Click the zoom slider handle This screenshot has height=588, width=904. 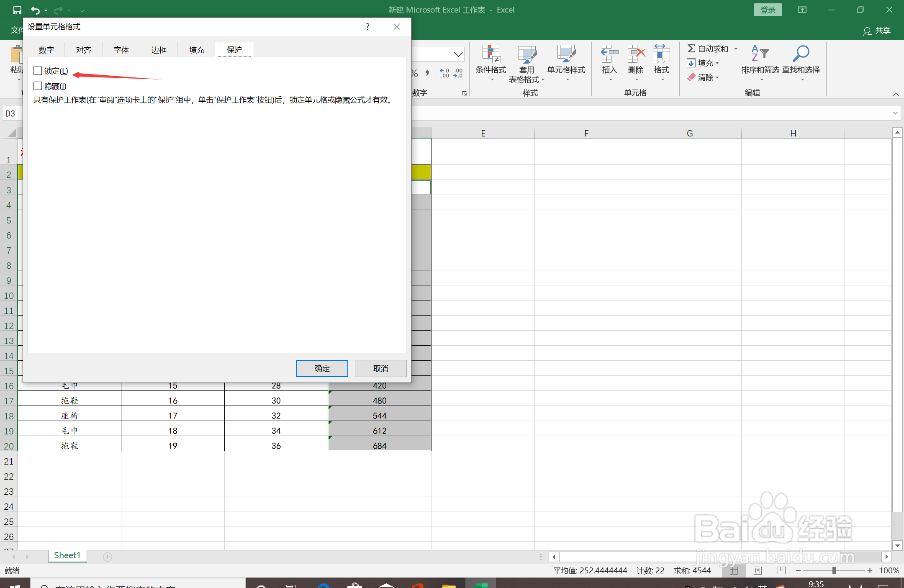coord(834,570)
